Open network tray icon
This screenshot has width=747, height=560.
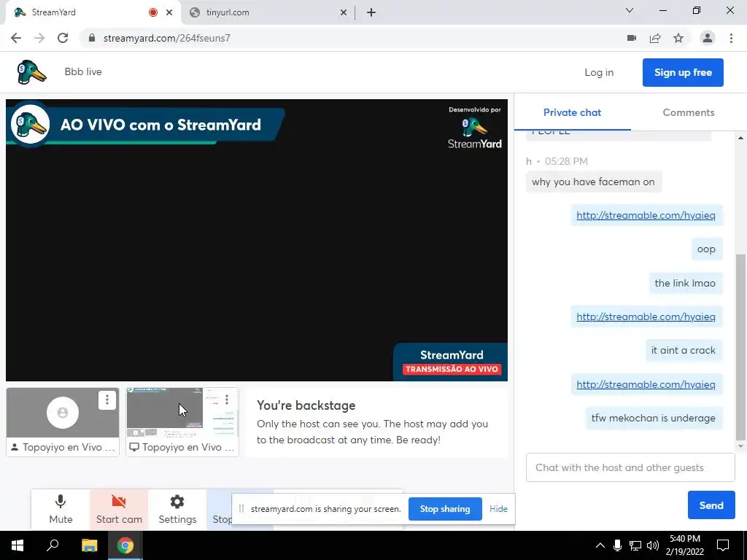(x=635, y=545)
